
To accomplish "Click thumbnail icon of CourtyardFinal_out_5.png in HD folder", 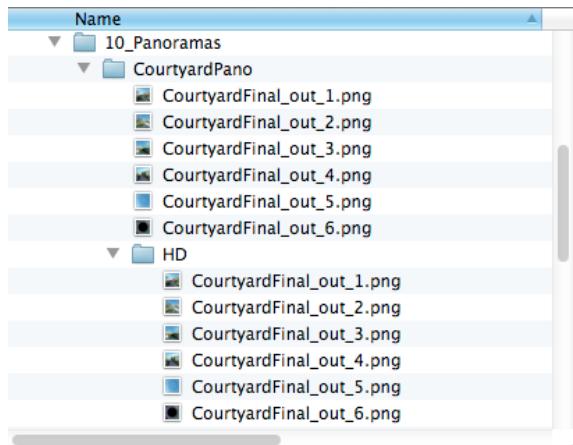I will pos(172,387).
